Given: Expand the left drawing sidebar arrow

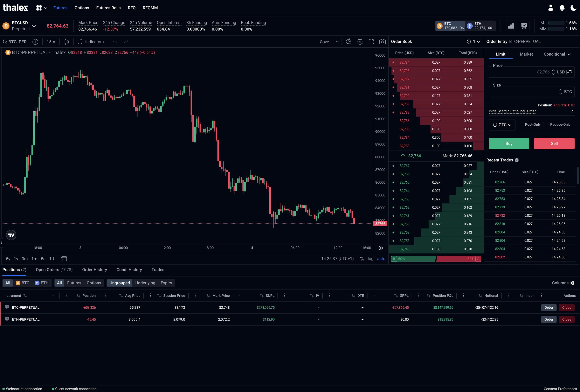Looking at the screenshot, I should point(1,243).
